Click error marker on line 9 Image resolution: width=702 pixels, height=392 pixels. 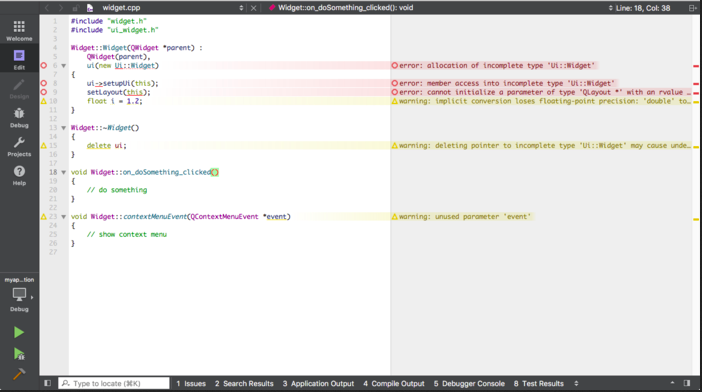[43, 92]
